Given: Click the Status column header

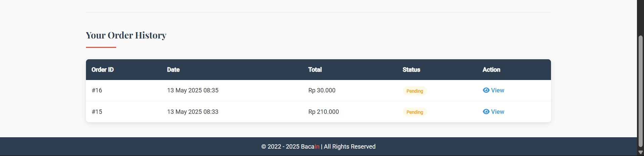Looking at the screenshot, I should [411, 70].
